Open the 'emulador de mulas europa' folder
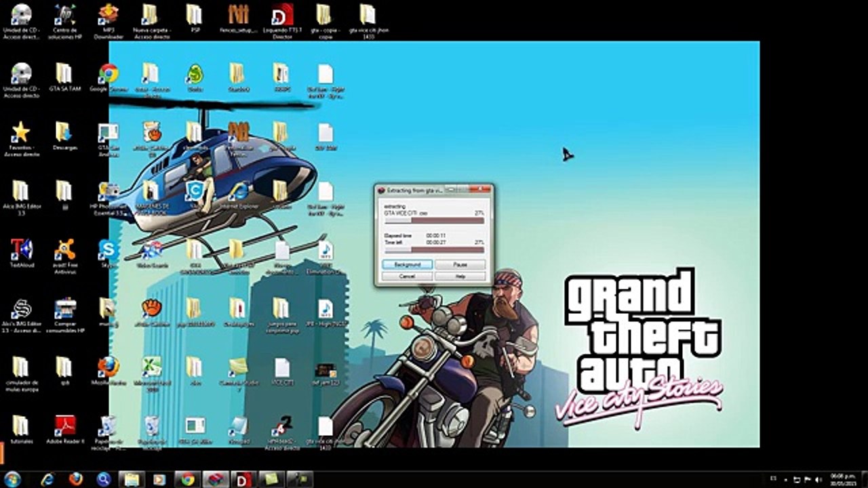The height and width of the screenshot is (488, 868). 21,373
